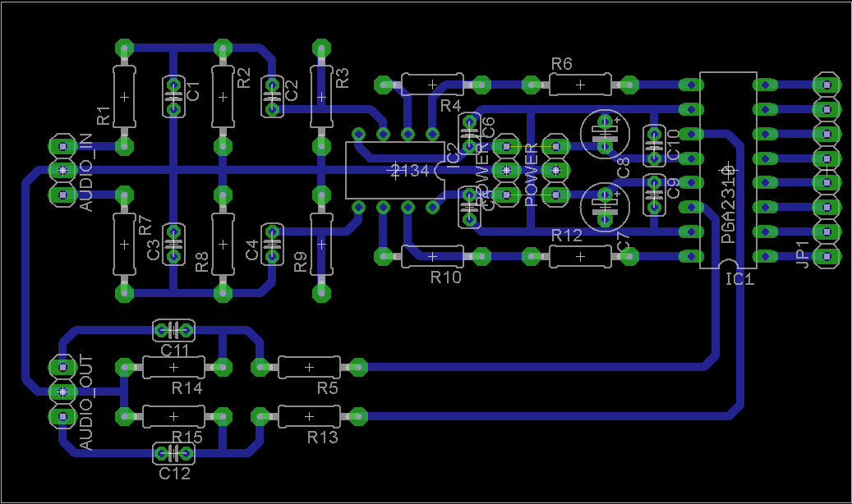Click the R12 resistor label

point(567,235)
